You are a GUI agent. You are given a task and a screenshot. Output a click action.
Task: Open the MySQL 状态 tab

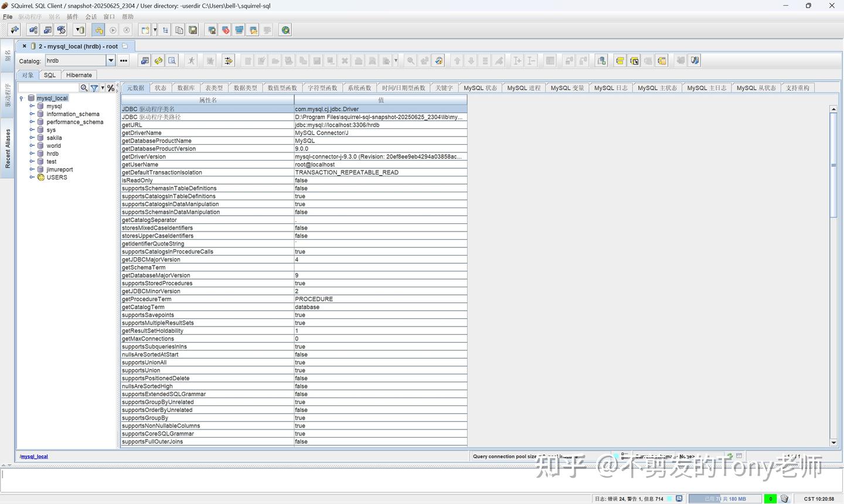pyautogui.click(x=479, y=87)
